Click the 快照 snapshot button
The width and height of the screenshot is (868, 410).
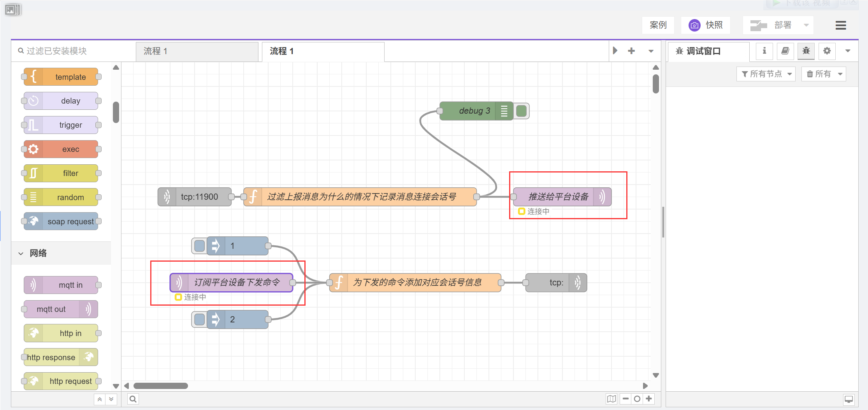(x=706, y=25)
